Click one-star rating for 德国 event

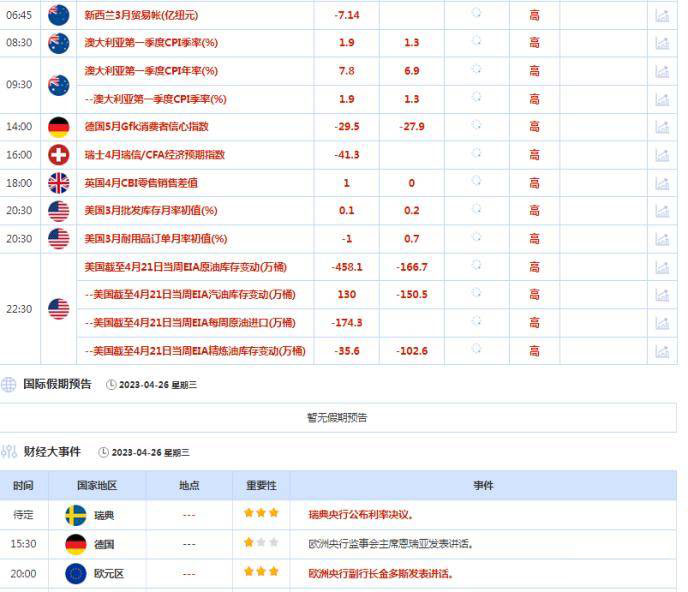[x=262, y=542]
